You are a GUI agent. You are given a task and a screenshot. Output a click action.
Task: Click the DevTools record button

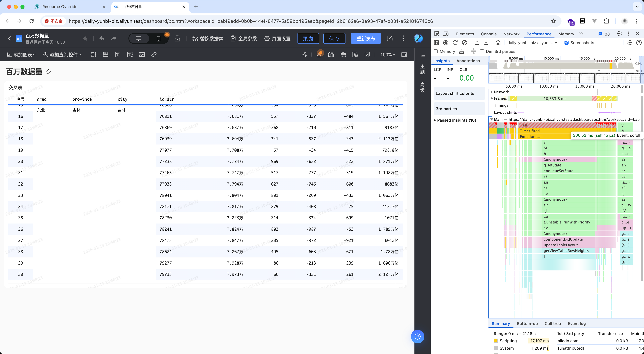click(445, 43)
